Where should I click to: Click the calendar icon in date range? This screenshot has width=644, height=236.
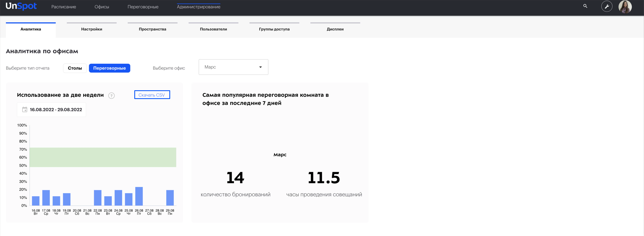(x=25, y=110)
